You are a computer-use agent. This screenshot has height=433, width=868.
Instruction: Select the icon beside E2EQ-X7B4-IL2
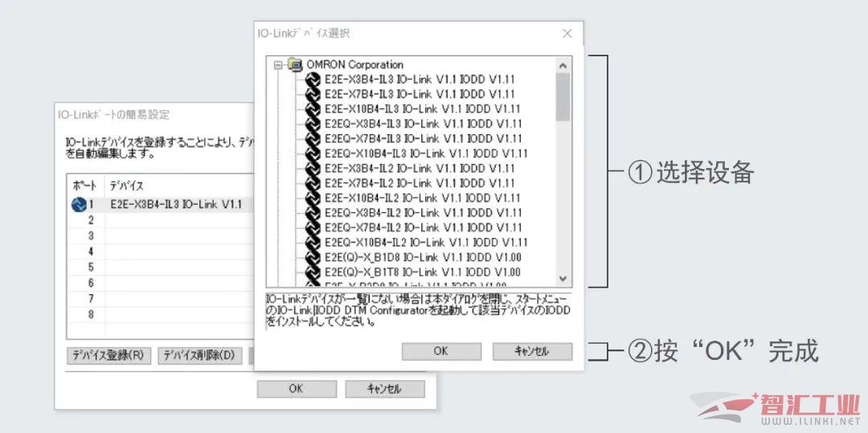pos(313,228)
